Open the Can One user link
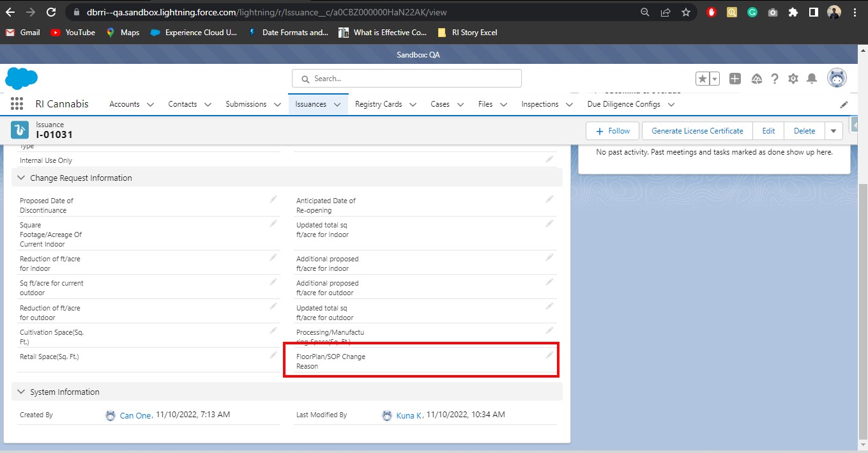Image resolution: width=868 pixels, height=453 pixels. coord(135,415)
